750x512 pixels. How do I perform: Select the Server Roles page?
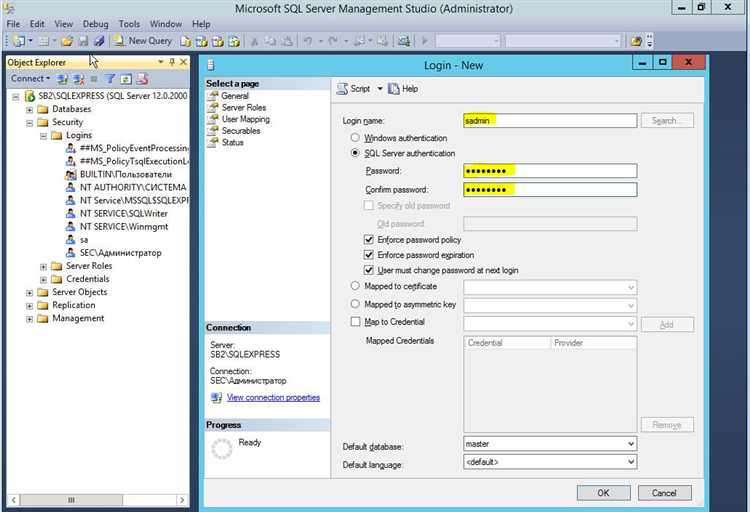pos(244,108)
